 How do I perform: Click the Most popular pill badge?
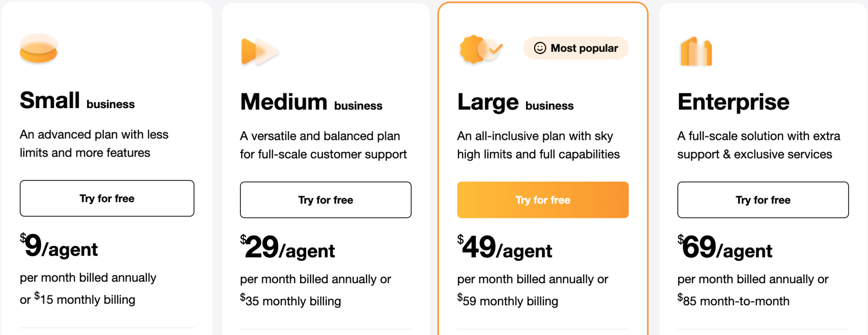click(576, 48)
